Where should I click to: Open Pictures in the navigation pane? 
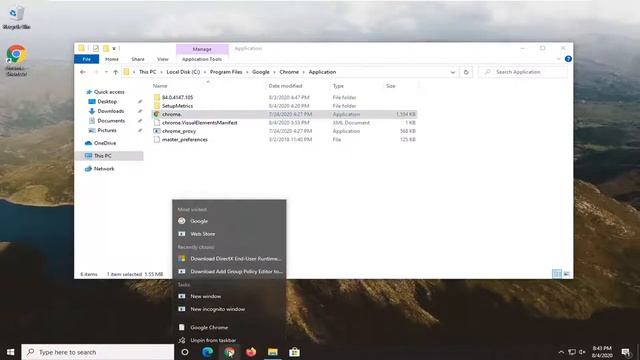107,130
